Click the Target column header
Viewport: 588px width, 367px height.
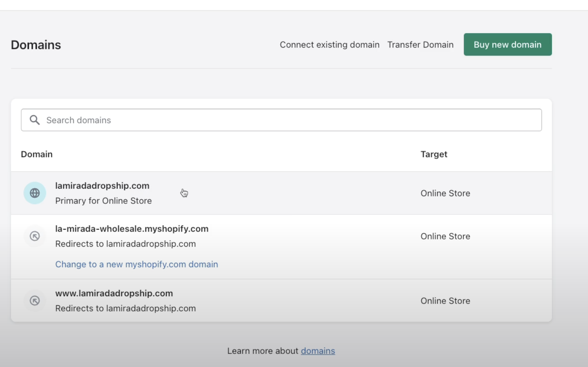[x=434, y=154]
